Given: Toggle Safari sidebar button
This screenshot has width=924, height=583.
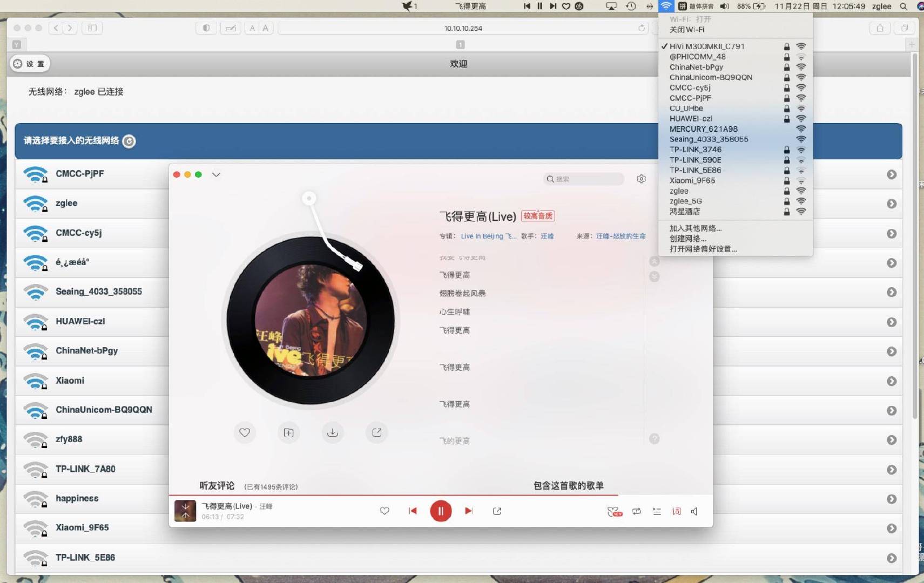Looking at the screenshot, I should coord(92,28).
